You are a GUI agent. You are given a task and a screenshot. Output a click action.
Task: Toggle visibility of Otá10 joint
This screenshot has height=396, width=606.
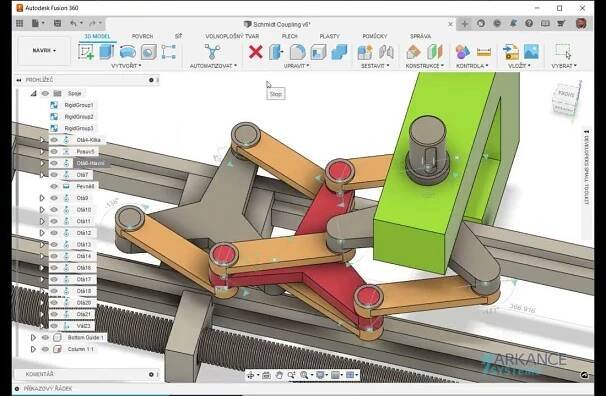tap(54, 209)
